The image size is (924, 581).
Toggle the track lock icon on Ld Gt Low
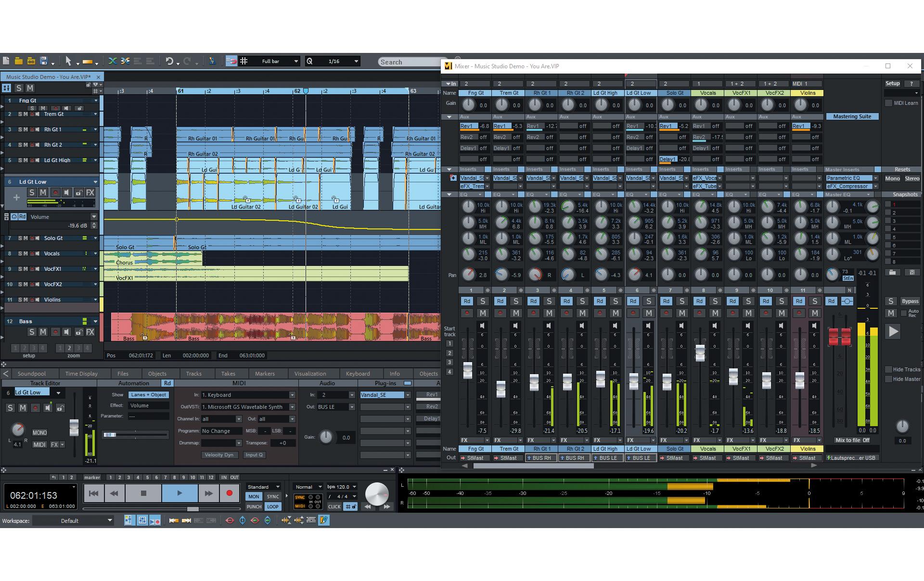click(x=78, y=192)
